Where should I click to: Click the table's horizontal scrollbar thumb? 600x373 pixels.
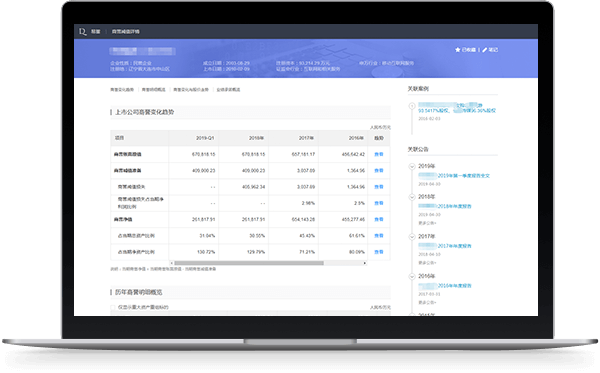(249, 263)
